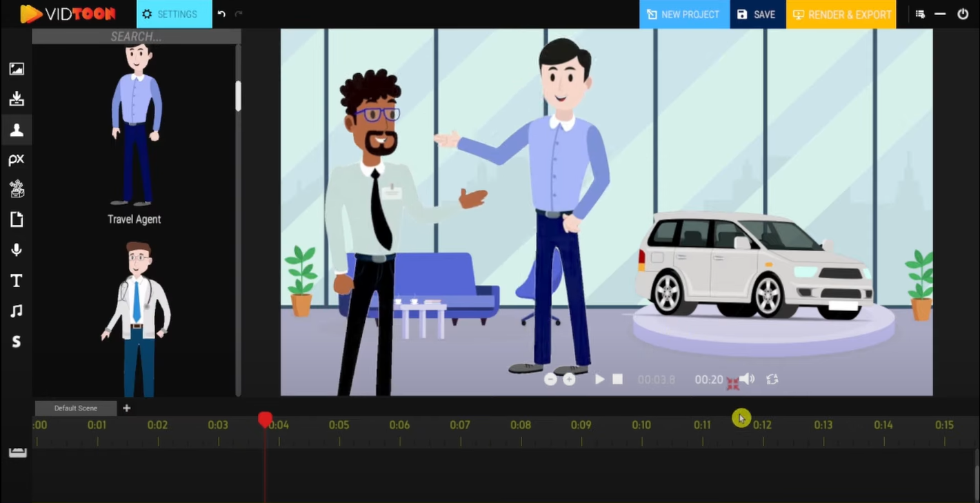Select the Text tool 'T' icon

click(17, 281)
